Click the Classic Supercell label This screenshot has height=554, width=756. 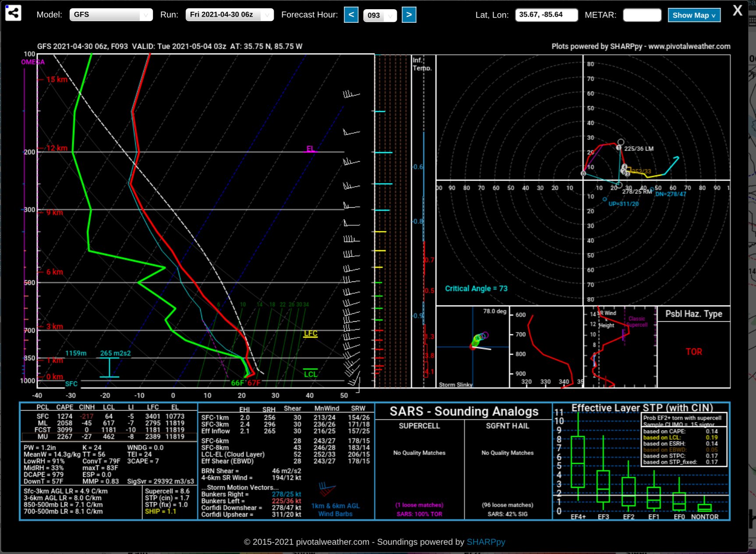[637, 322]
